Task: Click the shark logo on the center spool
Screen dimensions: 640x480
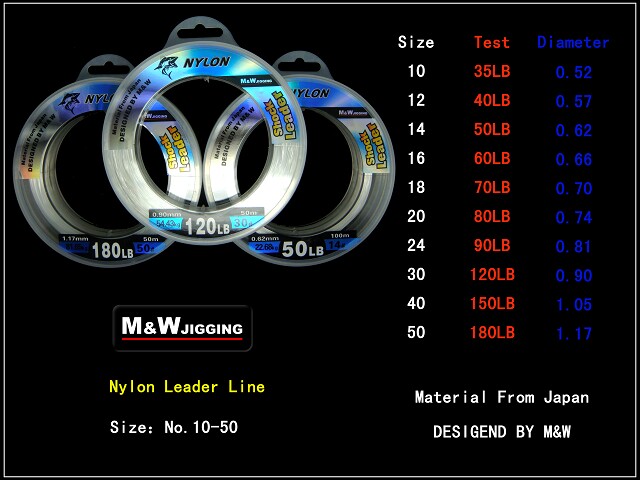Action: point(166,67)
